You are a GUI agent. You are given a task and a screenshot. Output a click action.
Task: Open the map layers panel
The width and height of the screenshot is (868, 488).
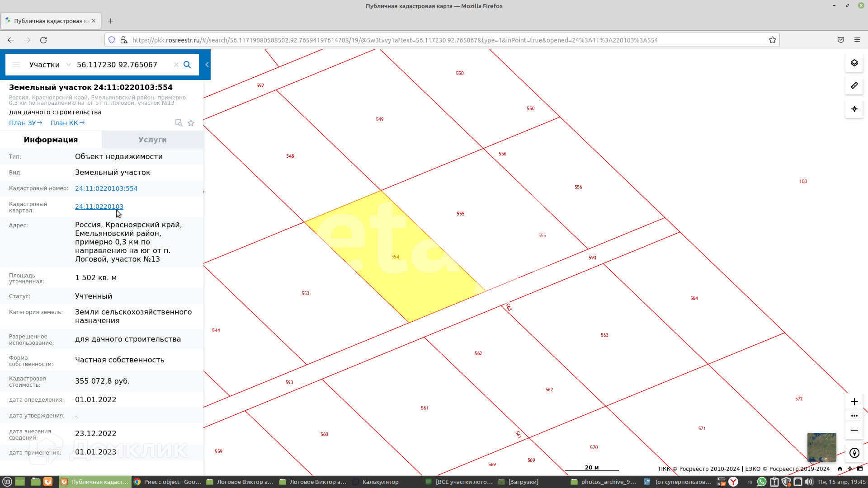(854, 63)
